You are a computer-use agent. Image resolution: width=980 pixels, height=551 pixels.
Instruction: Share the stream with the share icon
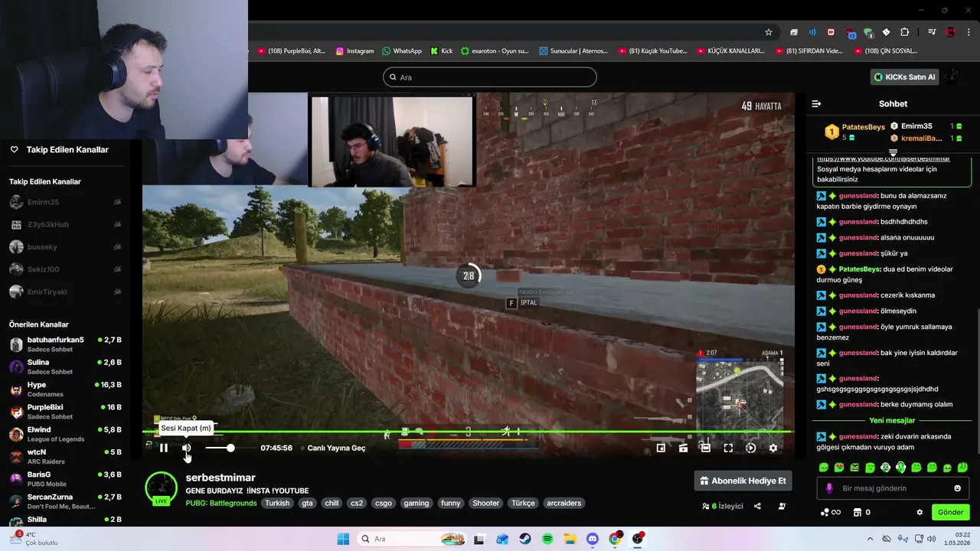click(x=757, y=506)
